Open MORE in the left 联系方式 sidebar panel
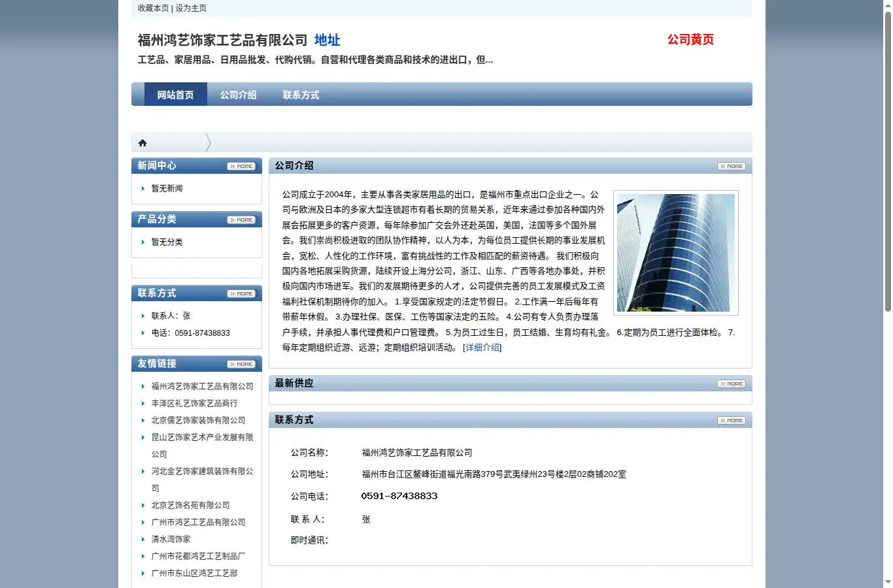Screen dimensions: 893x588 click(x=241, y=294)
